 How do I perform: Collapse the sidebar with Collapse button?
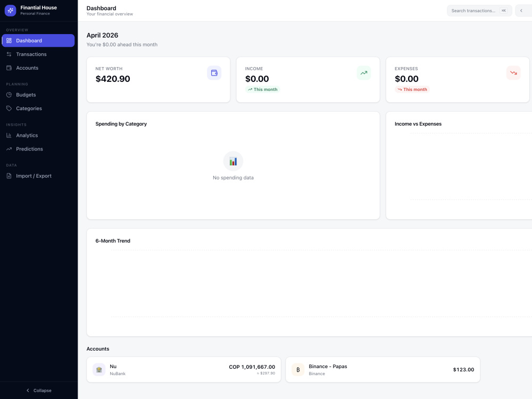(39, 390)
